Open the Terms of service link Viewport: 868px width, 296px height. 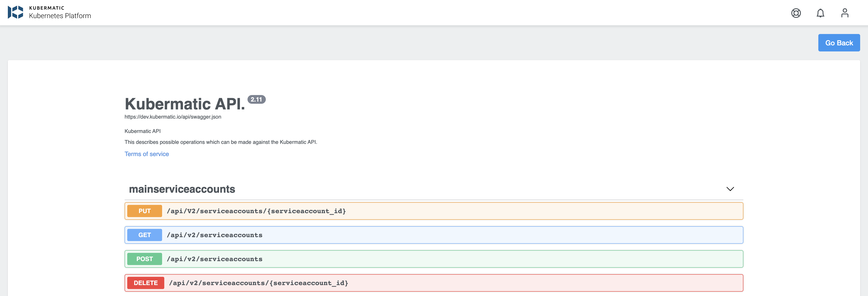pos(147,154)
